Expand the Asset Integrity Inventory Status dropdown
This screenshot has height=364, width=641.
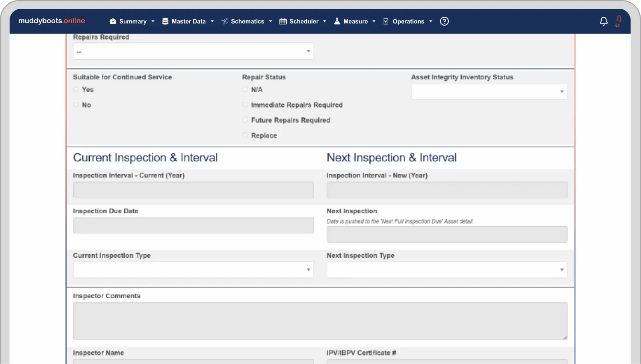(x=489, y=92)
